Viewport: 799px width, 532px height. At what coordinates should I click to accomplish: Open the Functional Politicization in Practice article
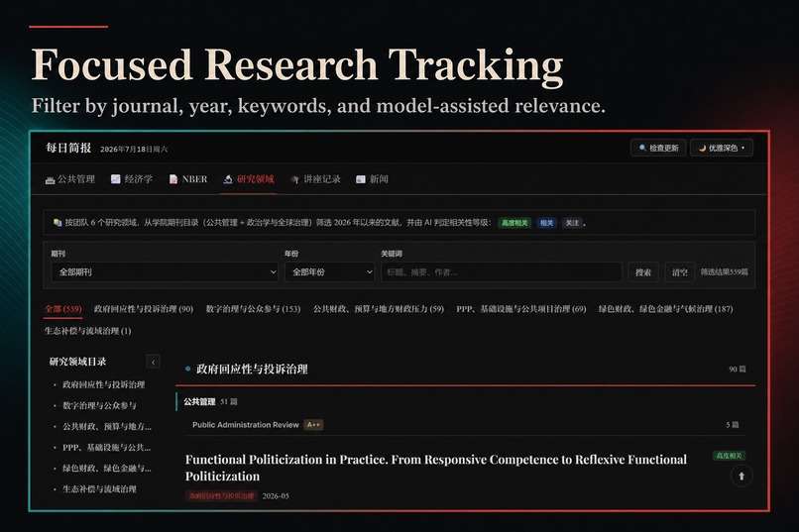[x=435, y=468]
